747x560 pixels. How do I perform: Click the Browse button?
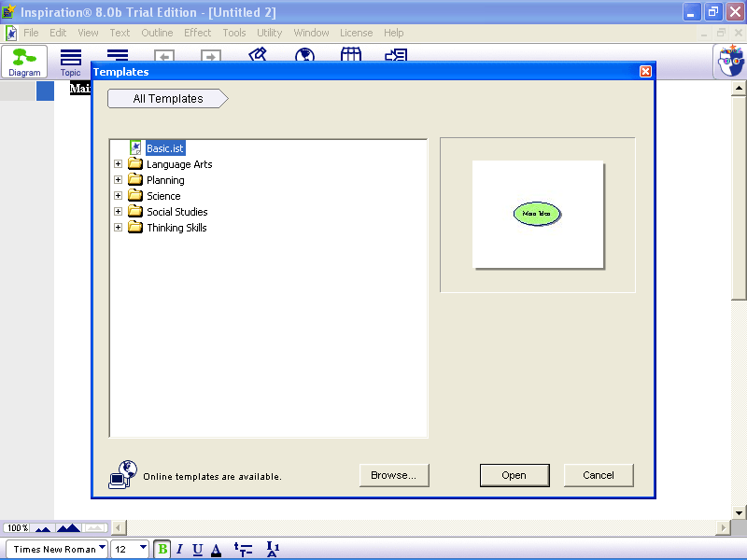tap(394, 475)
